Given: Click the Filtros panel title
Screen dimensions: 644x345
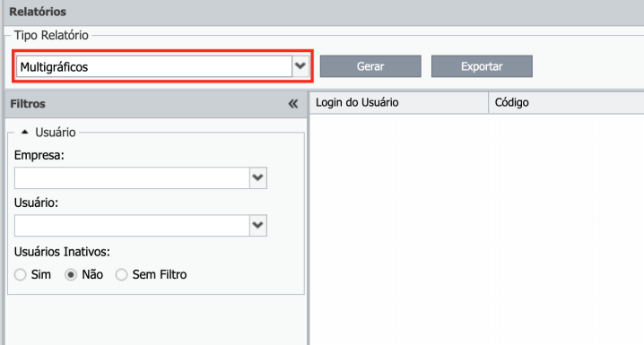Looking at the screenshot, I should pyautogui.click(x=28, y=104).
